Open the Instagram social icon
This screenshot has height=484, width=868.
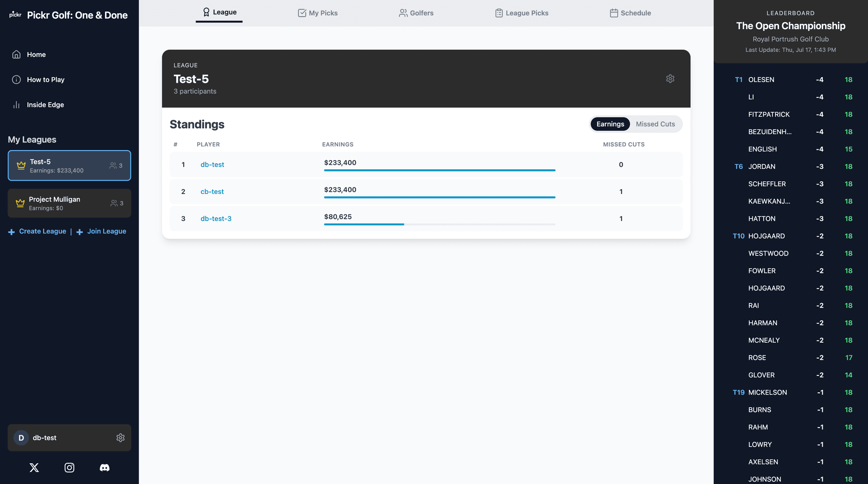70,467
